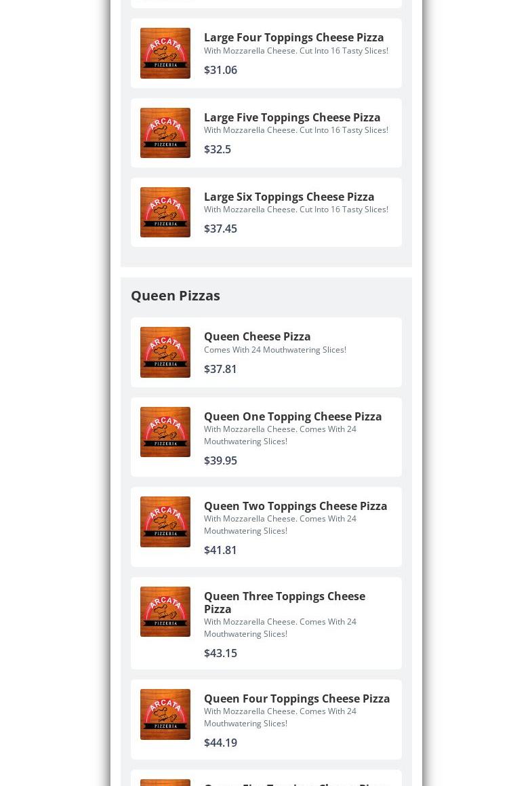Select Large Six Toppings pizza logo image

165,212
